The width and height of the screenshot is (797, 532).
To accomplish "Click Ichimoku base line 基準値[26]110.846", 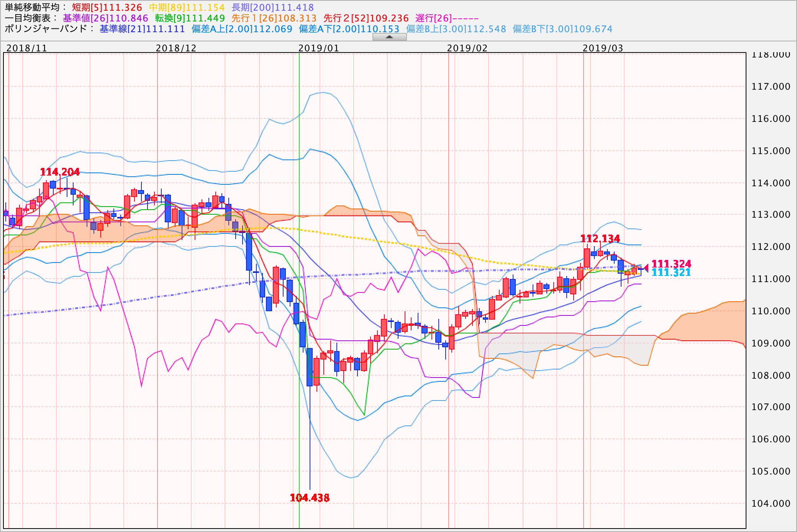I will pos(105,18).
